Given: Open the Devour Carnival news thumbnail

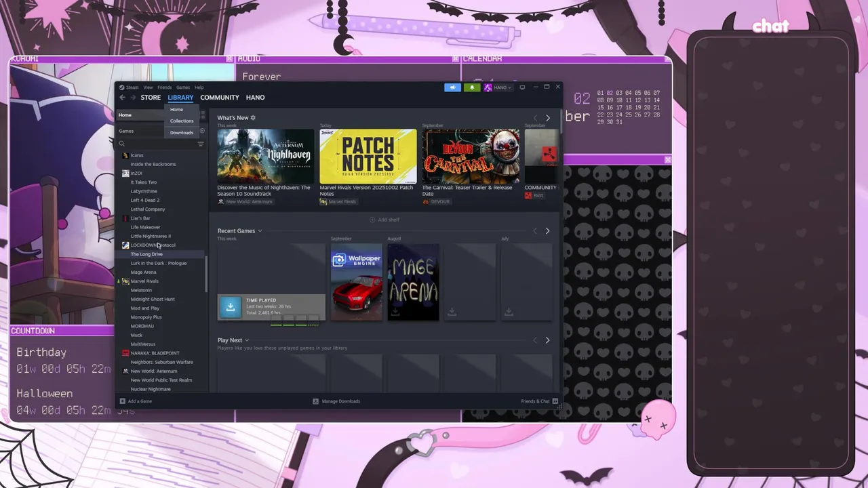Looking at the screenshot, I should 471,156.
